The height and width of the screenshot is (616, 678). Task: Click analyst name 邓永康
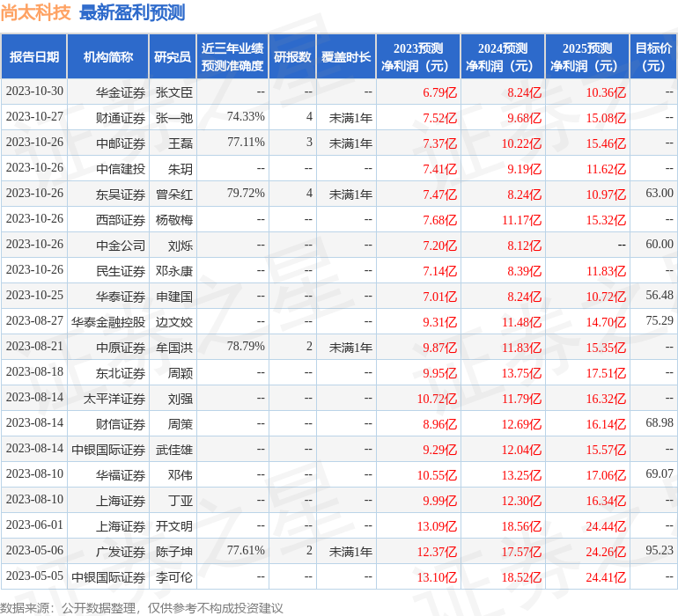click(173, 271)
